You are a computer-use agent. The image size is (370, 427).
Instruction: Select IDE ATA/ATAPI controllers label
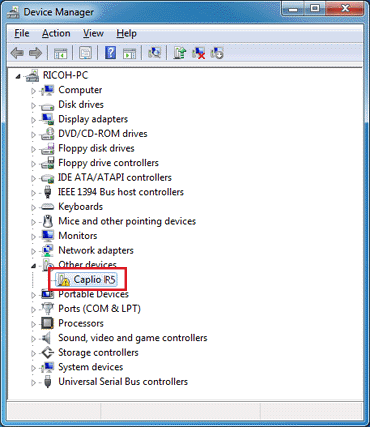[115, 178]
